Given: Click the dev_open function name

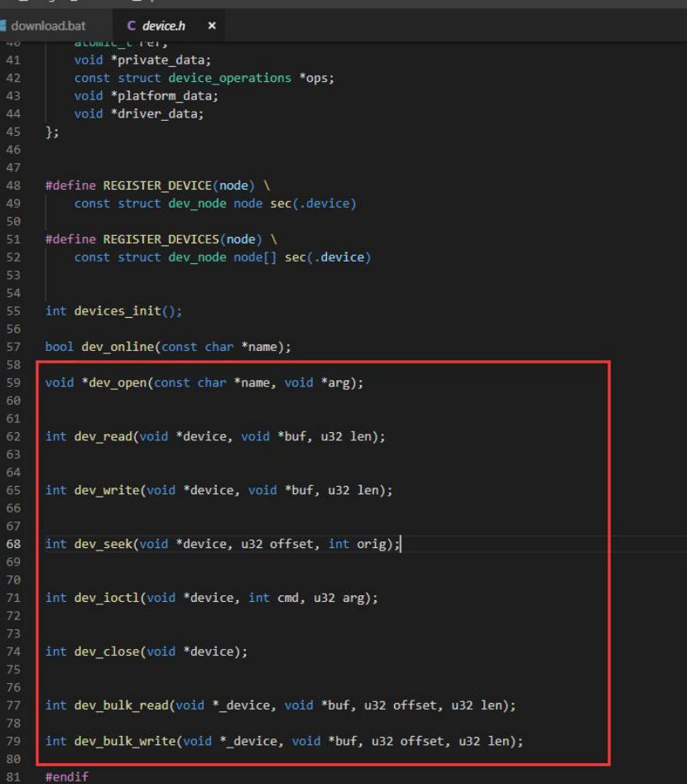Looking at the screenshot, I should [x=118, y=383].
